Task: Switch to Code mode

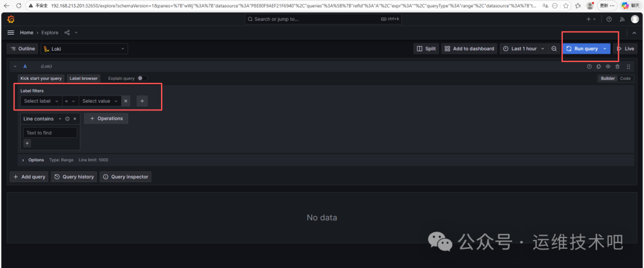Action: pyautogui.click(x=626, y=78)
